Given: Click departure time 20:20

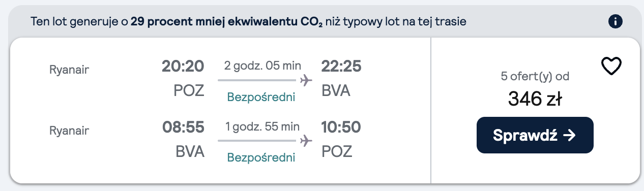Looking at the screenshot, I should point(183,66).
